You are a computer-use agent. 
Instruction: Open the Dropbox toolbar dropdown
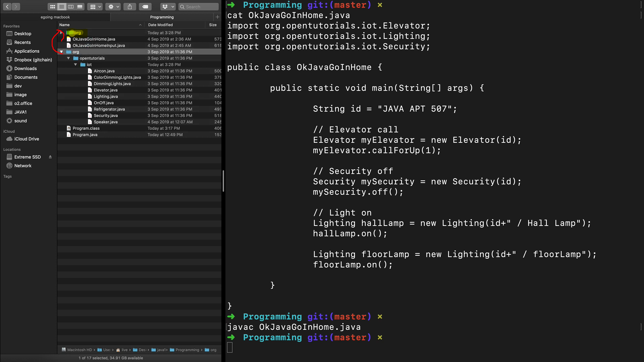[168, 7]
